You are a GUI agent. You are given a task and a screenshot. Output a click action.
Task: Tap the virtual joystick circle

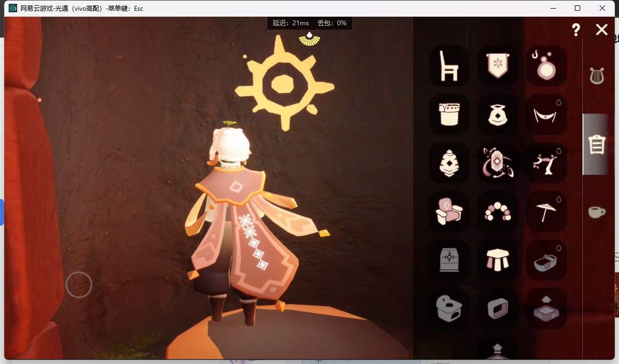point(79,285)
